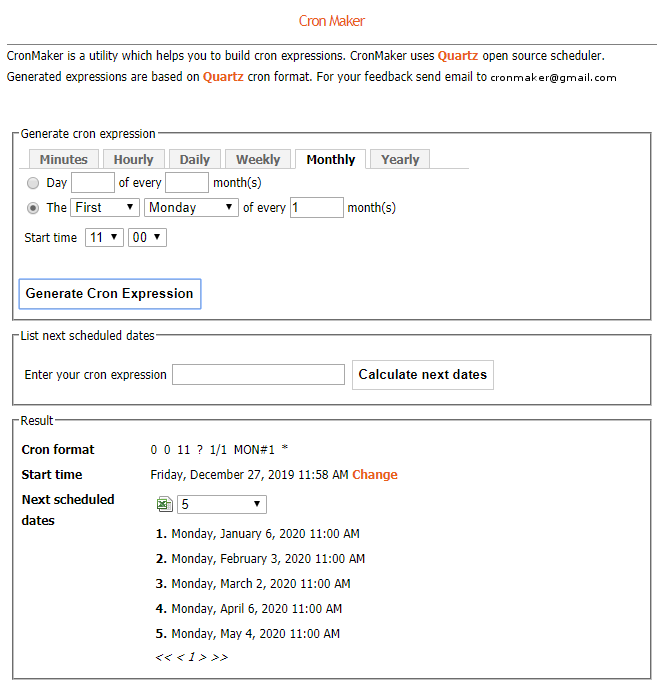
Task: Open the 'Monday' weekday dropdown
Action: [191, 207]
